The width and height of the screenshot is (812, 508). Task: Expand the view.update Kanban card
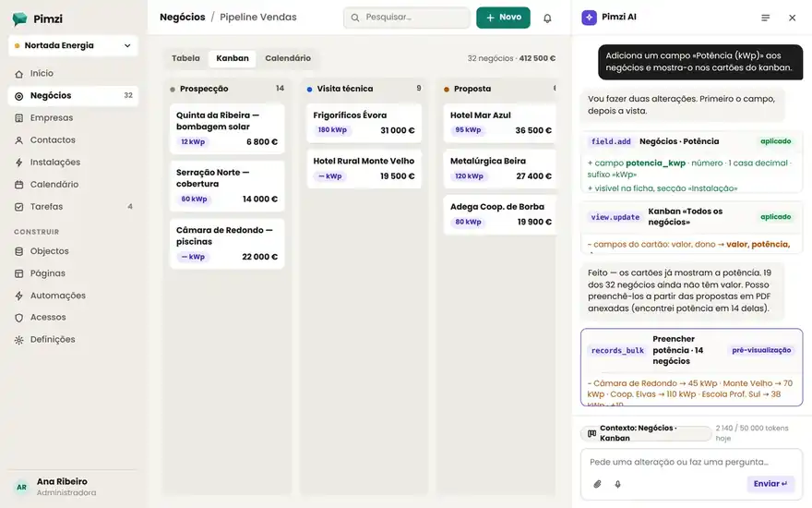click(691, 228)
